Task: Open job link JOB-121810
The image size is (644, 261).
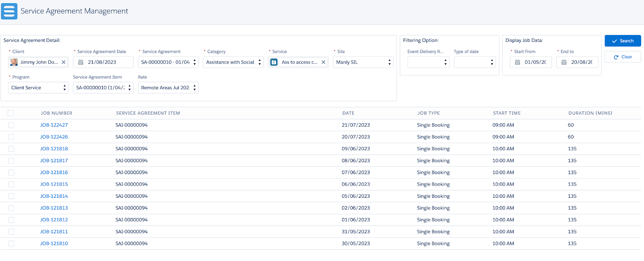Action: point(54,244)
